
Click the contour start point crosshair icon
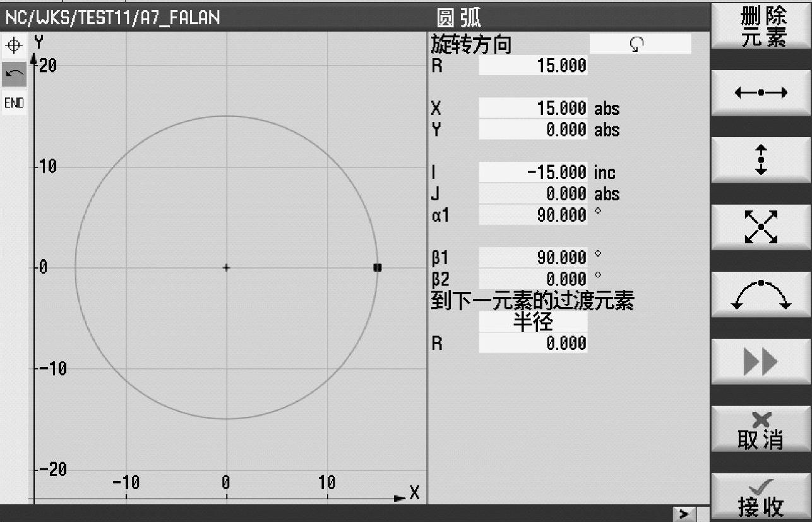pos(14,46)
